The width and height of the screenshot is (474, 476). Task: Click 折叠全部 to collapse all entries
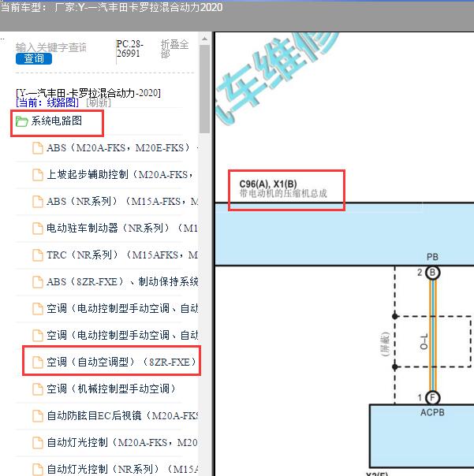click(175, 49)
